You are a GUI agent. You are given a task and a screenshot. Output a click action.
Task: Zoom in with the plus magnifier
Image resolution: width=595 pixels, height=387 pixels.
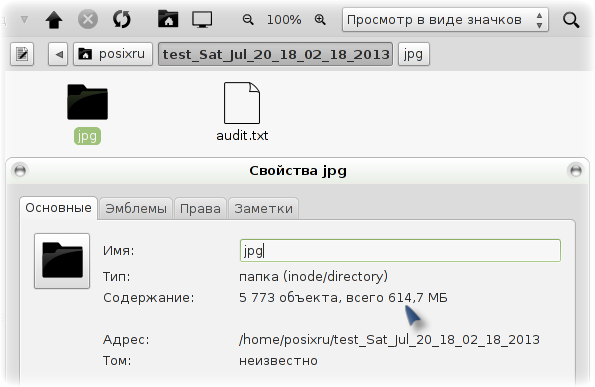click(x=320, y=19)
